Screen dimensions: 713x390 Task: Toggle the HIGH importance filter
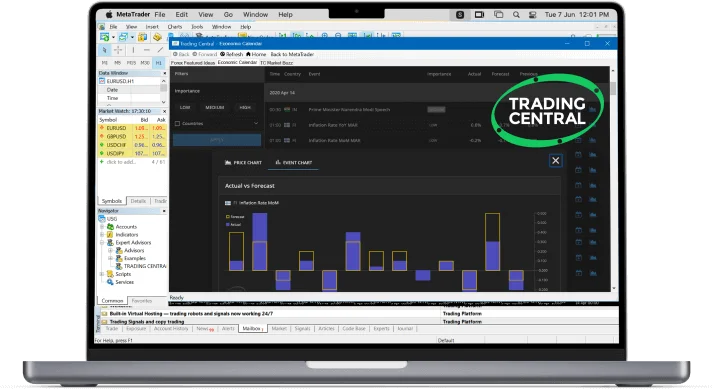coord(245,108)
